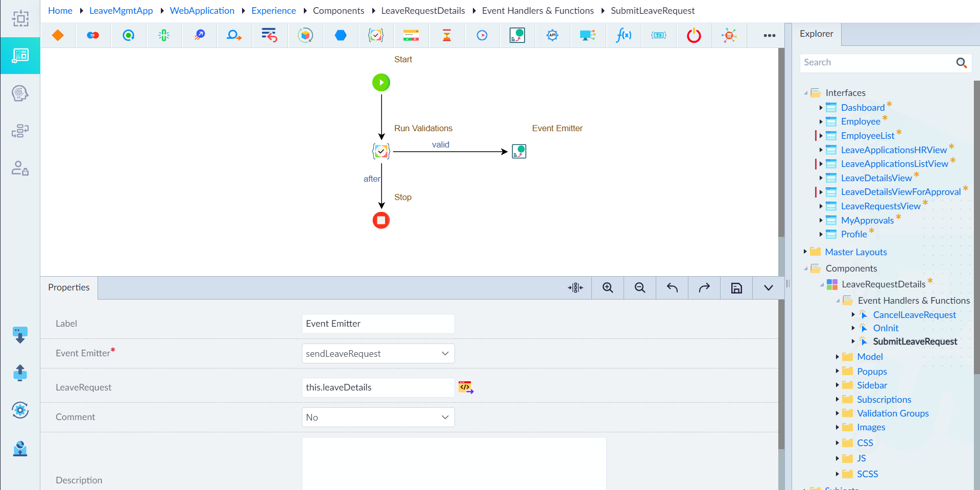
Task: Choose the Run Validations toolbar icon
Action: (376, 35)
